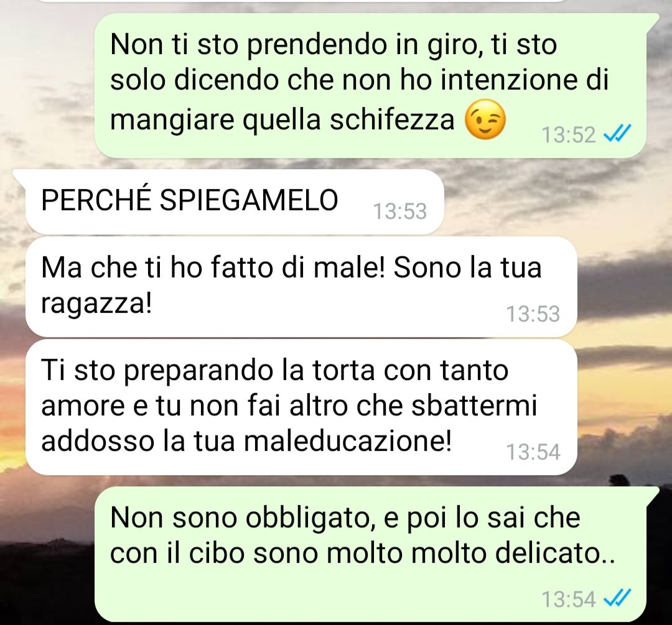The image size is (672, 625).
Task: Click the blue read ticks at the last 13:54
Action: pos(617,598)
